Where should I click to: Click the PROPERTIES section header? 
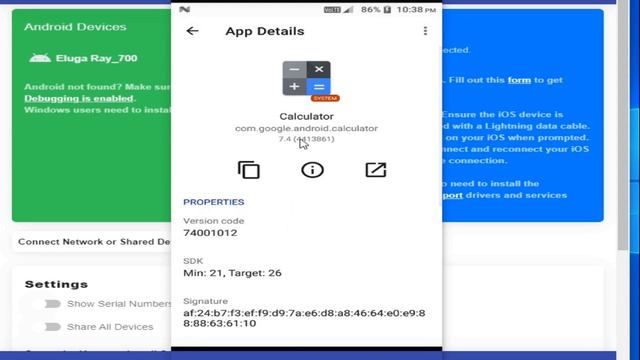click(213, 202)
